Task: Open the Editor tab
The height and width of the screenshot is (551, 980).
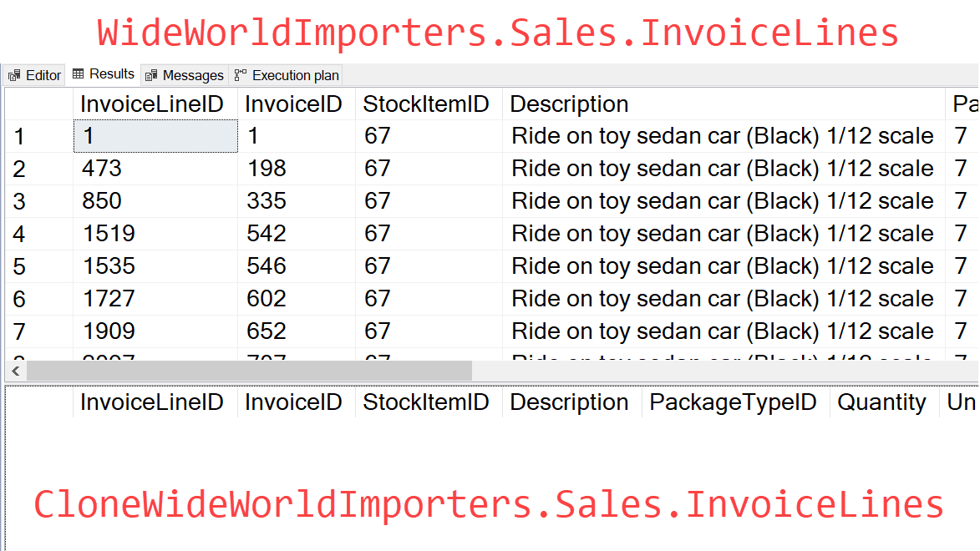Action: (x=34, y=75)
